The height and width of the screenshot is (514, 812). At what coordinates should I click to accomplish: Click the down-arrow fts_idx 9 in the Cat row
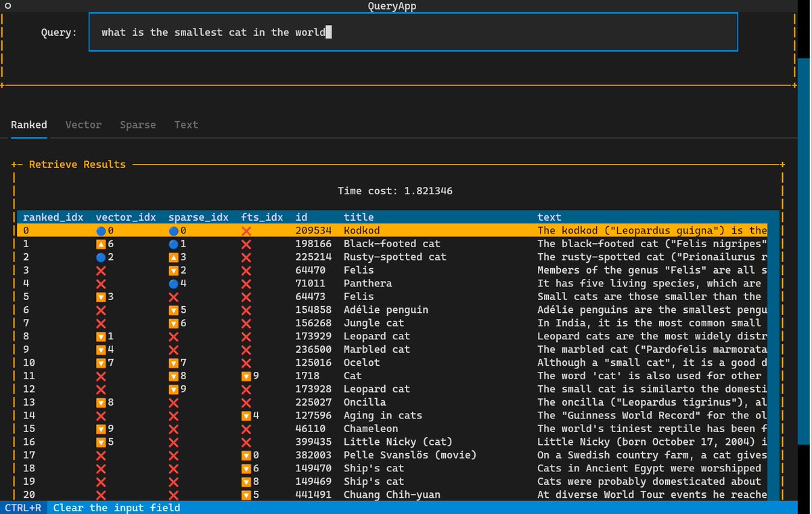pyautogui.click(x=250, y=376)
